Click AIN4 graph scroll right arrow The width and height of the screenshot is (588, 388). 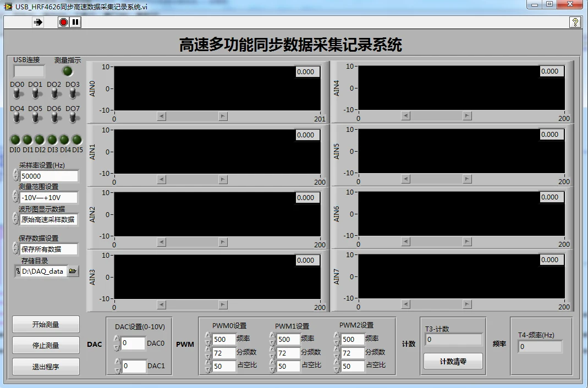[467, 116]
